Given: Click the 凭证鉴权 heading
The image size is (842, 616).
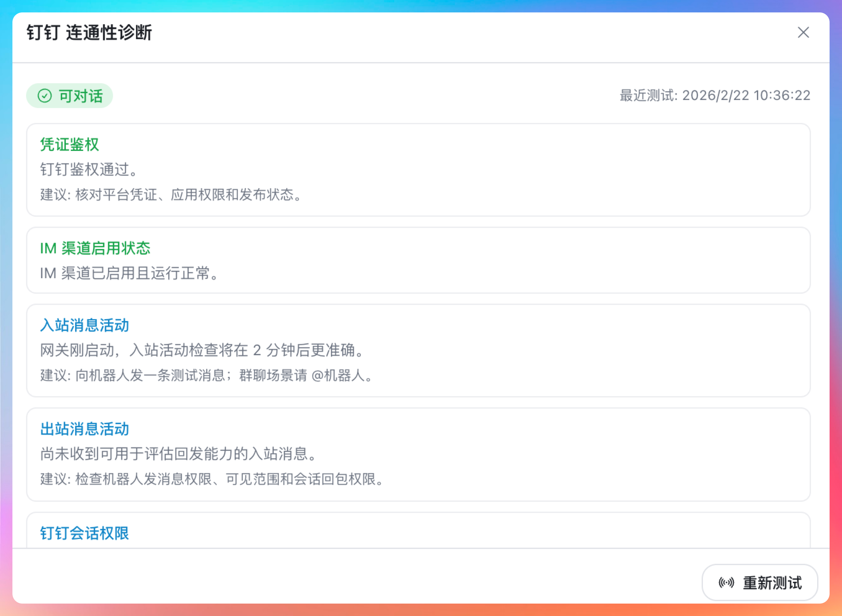Looking at the screenshot, I should 69,144.
